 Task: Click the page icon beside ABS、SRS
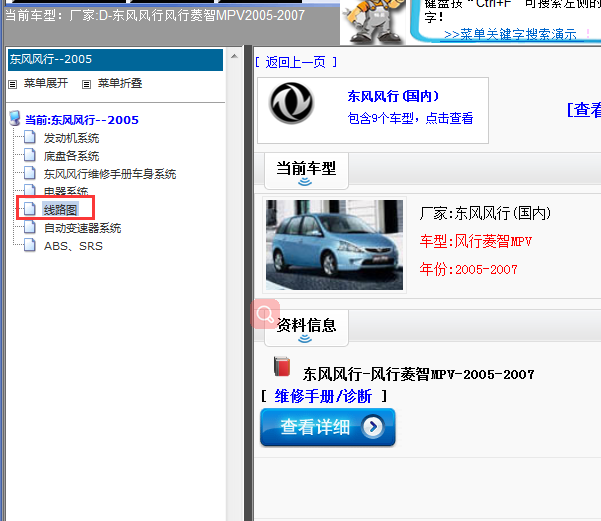pos(30,245)
